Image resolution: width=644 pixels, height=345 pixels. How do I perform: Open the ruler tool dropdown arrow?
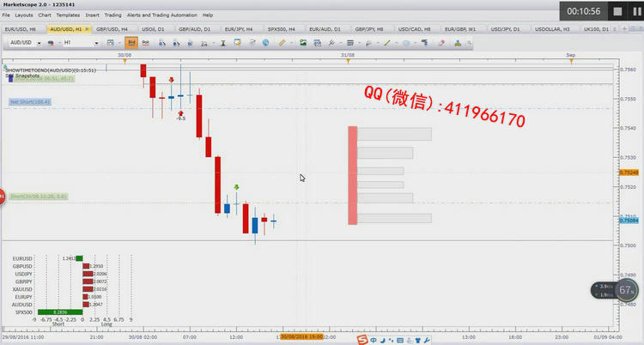tap(292, 43)
